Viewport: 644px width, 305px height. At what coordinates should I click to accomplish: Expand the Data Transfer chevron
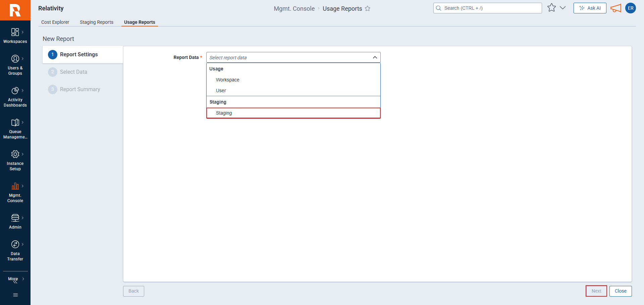click(22, 244)
